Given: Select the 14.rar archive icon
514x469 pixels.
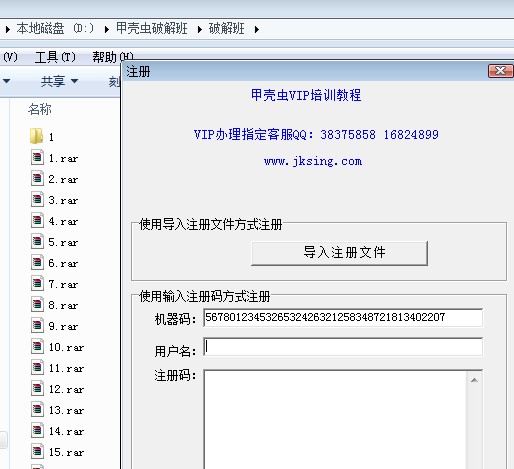Looking at the screenshot, I should click(37, 431).
